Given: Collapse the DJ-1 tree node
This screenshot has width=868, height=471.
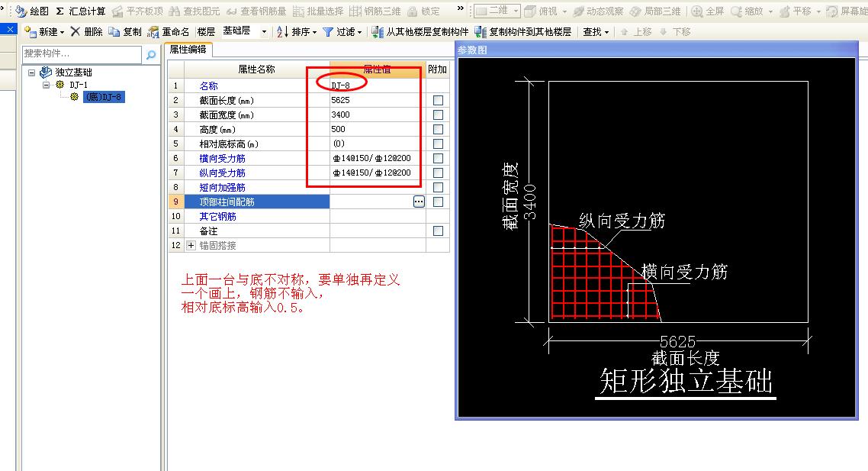Looking at the screenshot, I should 47,85.
